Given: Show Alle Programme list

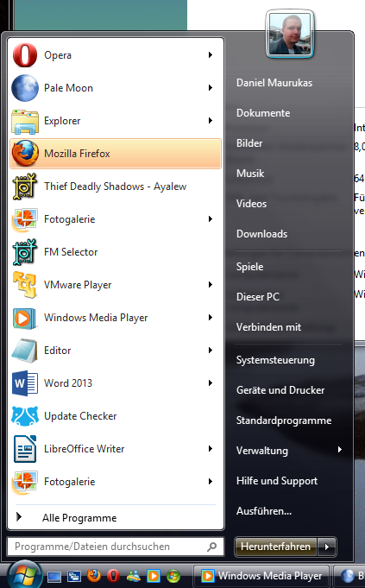Looking at the screenshot, I should pyautogui.click(x=79, y=518).
